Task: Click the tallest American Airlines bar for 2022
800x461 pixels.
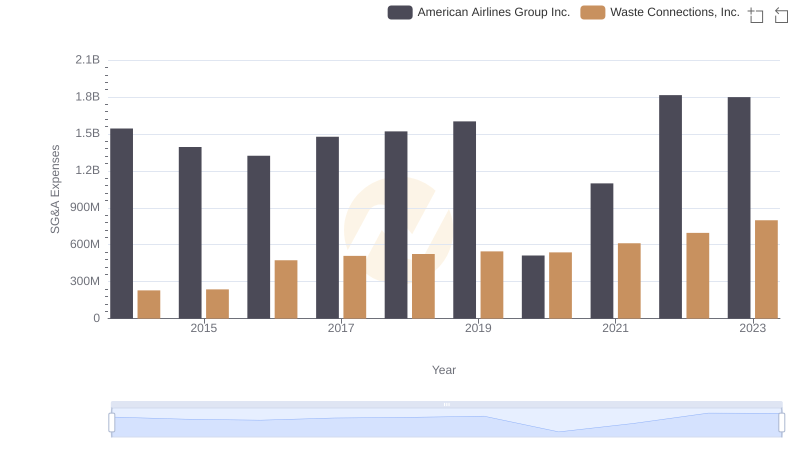Action: 670,207
